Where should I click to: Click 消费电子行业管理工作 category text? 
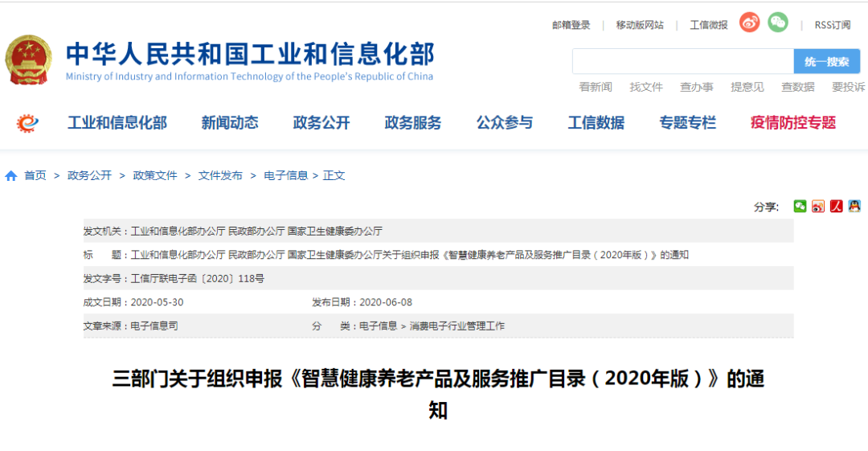pyautogui.click(x=457, y=326)
